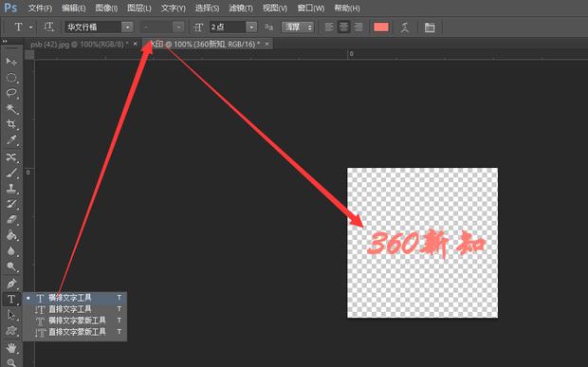The image size is (588, 367).
Task: Select the Move tool
Action: [x=11, y=62]
